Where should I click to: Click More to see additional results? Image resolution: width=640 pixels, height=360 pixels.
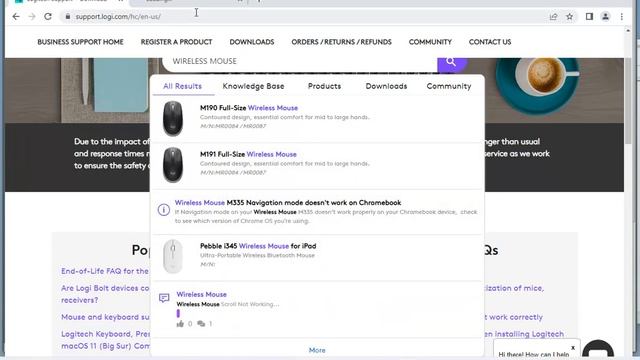click(x=317, y=350)
